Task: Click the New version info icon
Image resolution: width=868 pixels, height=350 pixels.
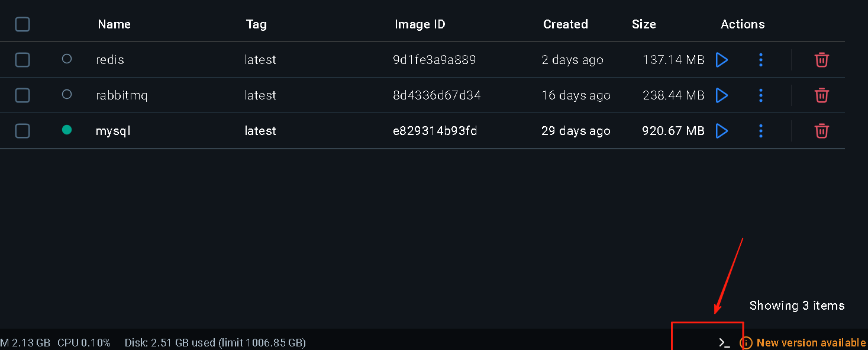Action: [x=746, y=343]
